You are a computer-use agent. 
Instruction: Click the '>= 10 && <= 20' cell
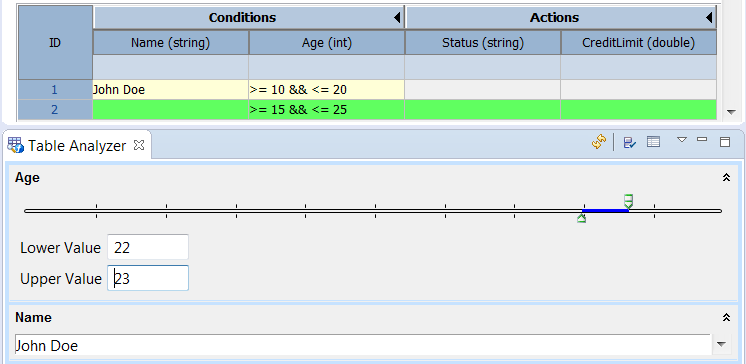327,89
